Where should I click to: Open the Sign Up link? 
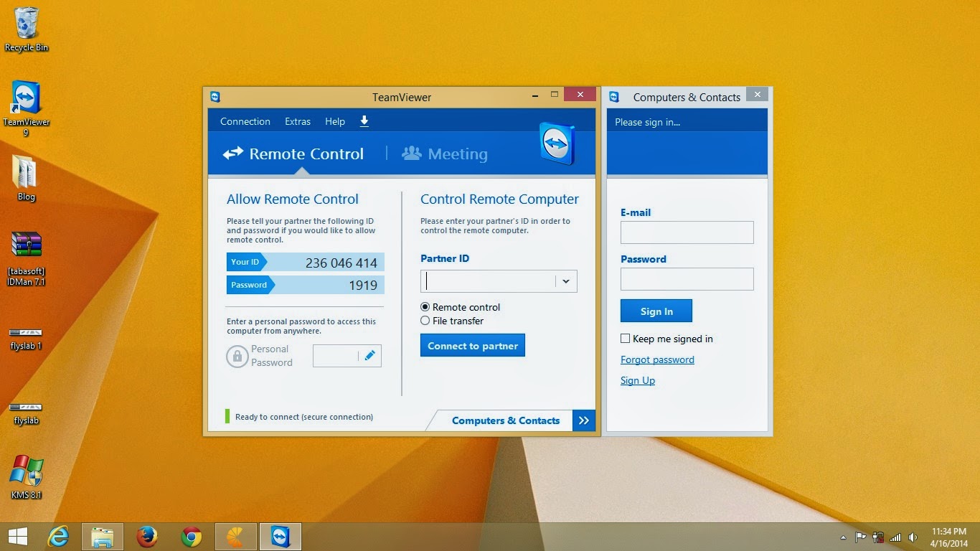[x=638, y=380]
